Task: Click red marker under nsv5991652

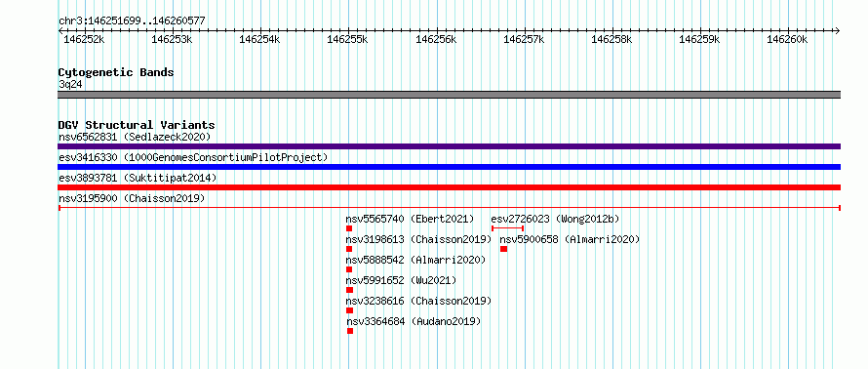Action: tap(349, 290)
